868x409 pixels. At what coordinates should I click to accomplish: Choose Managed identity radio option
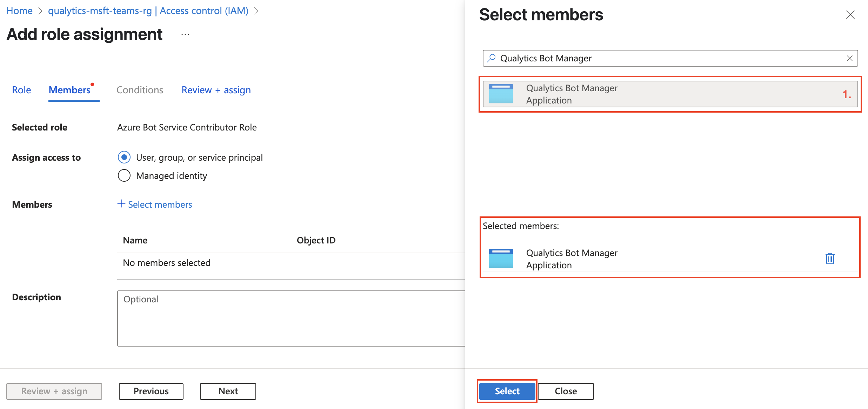124,175
